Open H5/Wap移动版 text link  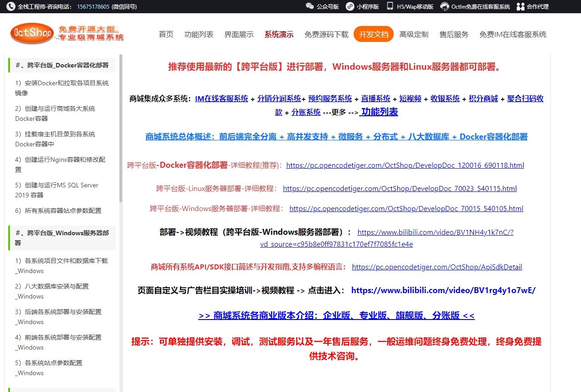point(416,7)
